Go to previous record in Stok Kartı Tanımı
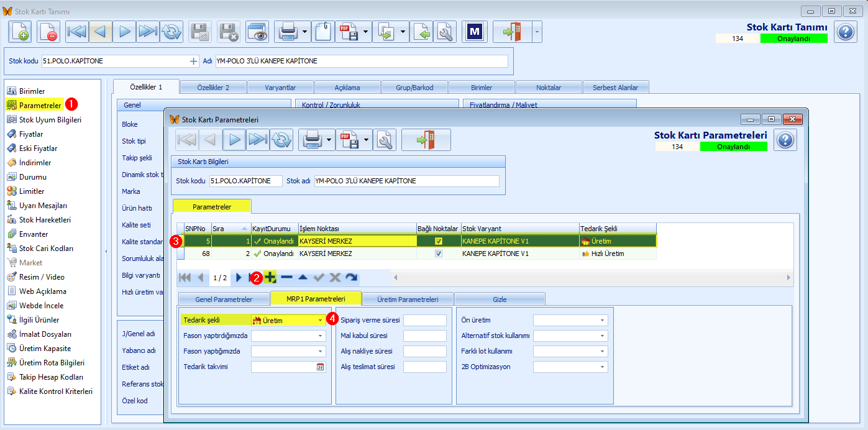This screenshot has height=430, width=868. click(101, 32)
